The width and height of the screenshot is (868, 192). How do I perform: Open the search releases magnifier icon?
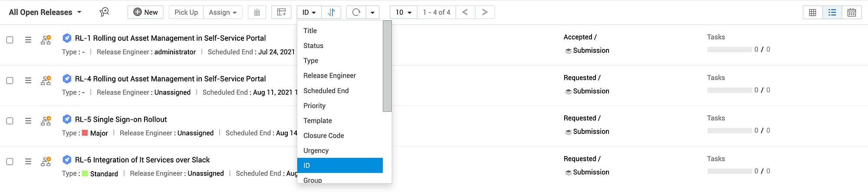(104, 12)
